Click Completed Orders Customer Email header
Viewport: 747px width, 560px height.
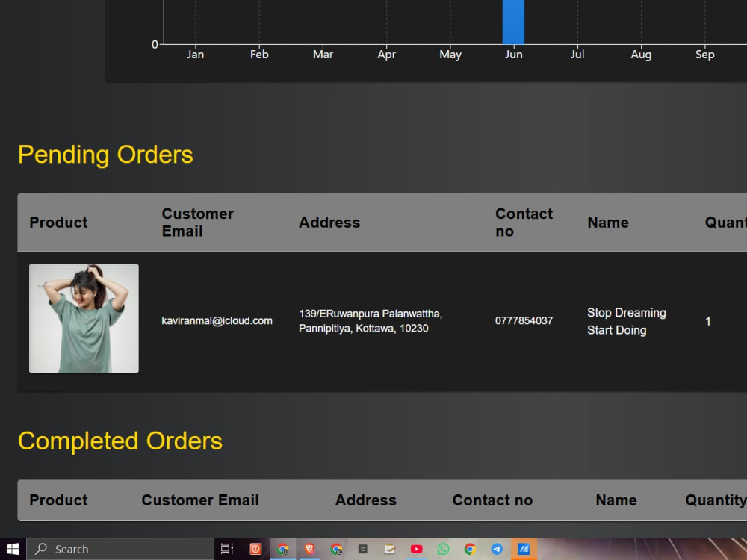(x=200, y=500)
